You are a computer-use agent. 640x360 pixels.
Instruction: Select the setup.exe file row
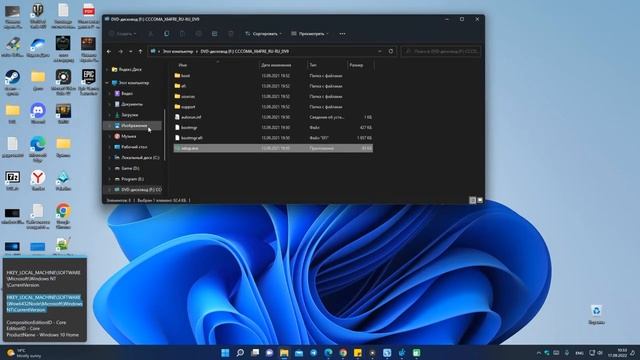[273, 148]
